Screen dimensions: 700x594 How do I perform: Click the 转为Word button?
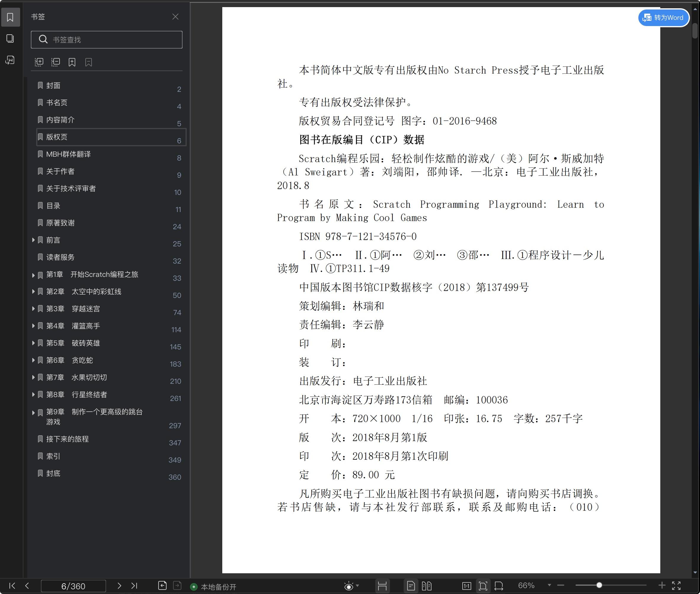663,17
